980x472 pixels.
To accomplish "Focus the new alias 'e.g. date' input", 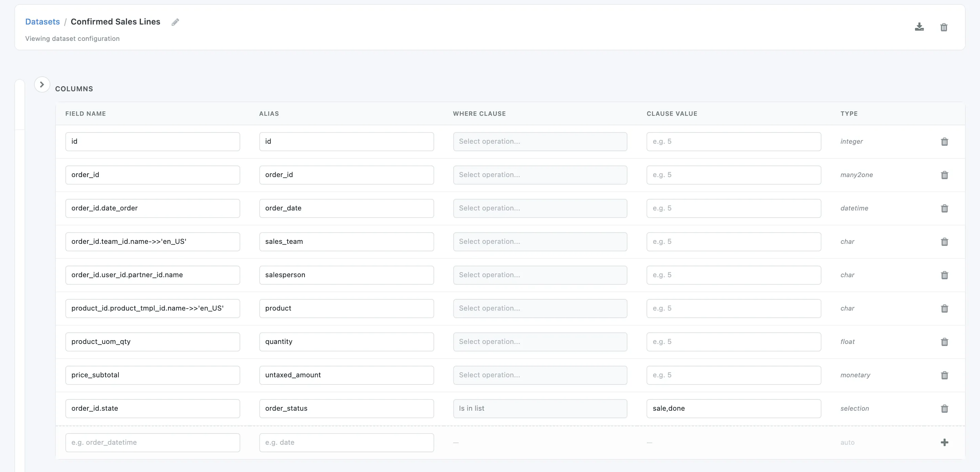I will click(346, 443).
